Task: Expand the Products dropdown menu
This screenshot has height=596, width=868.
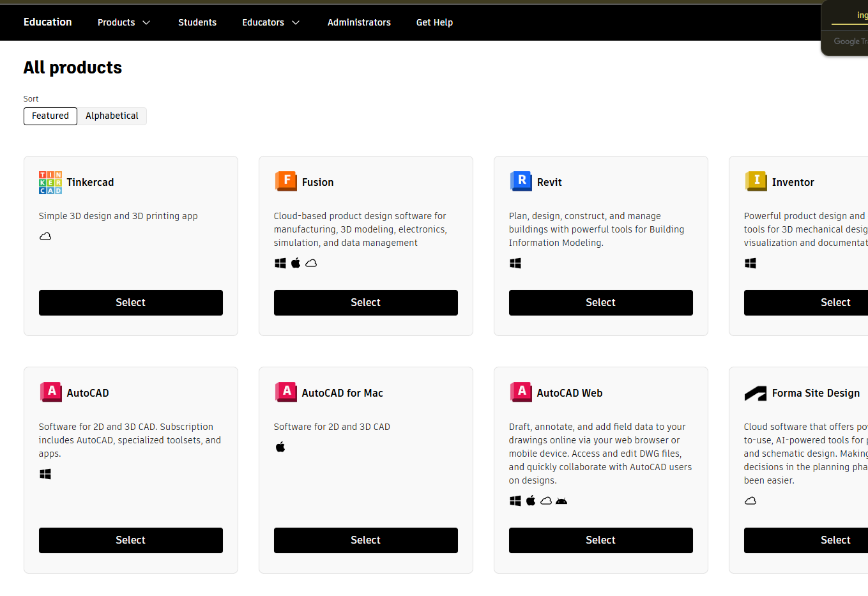Action: (124, 22)
